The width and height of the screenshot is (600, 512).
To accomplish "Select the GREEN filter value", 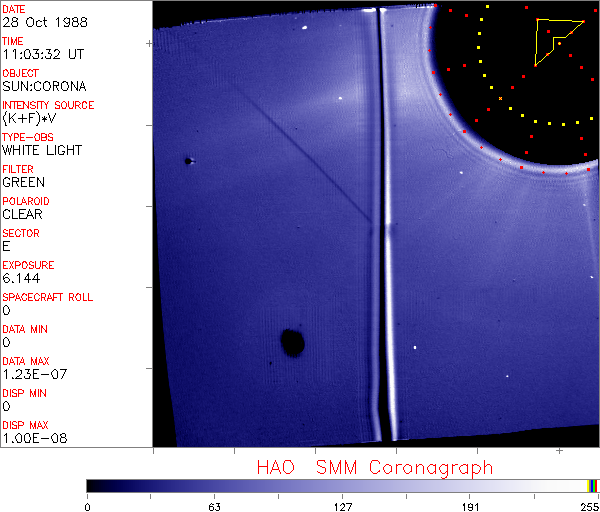I will (23, 182).
